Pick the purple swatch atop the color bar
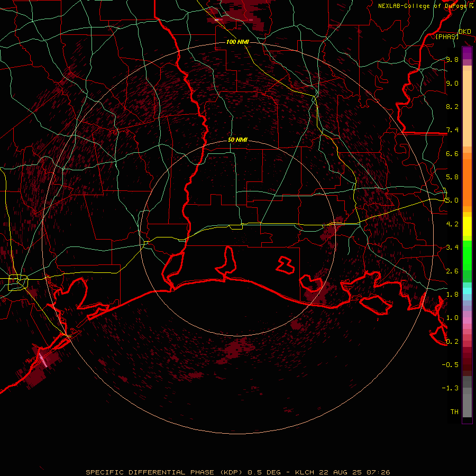The width and height of the screenshot is (476, 476). (x=467, y=53)
